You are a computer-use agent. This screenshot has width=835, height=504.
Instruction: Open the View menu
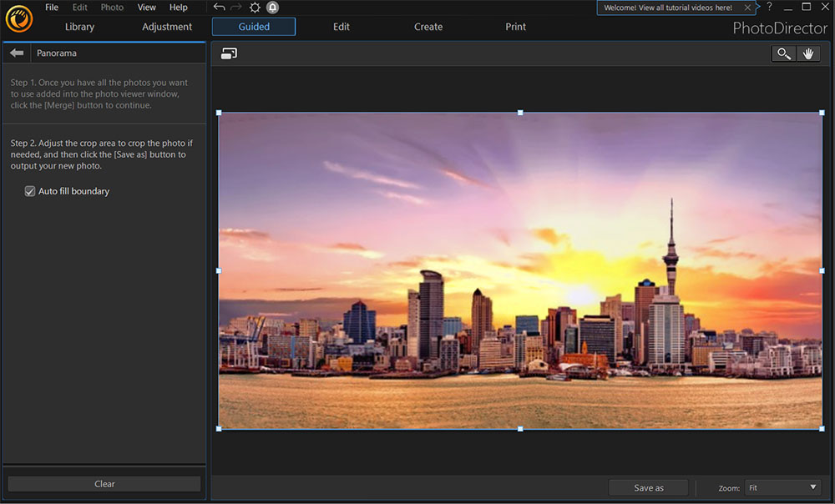coord(146,7)
